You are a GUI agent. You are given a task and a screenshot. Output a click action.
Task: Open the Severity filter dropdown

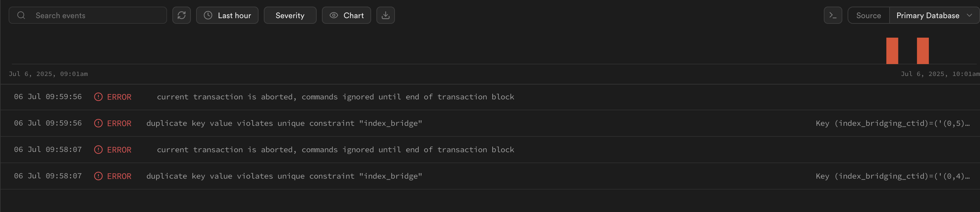[x=290, y=15]
